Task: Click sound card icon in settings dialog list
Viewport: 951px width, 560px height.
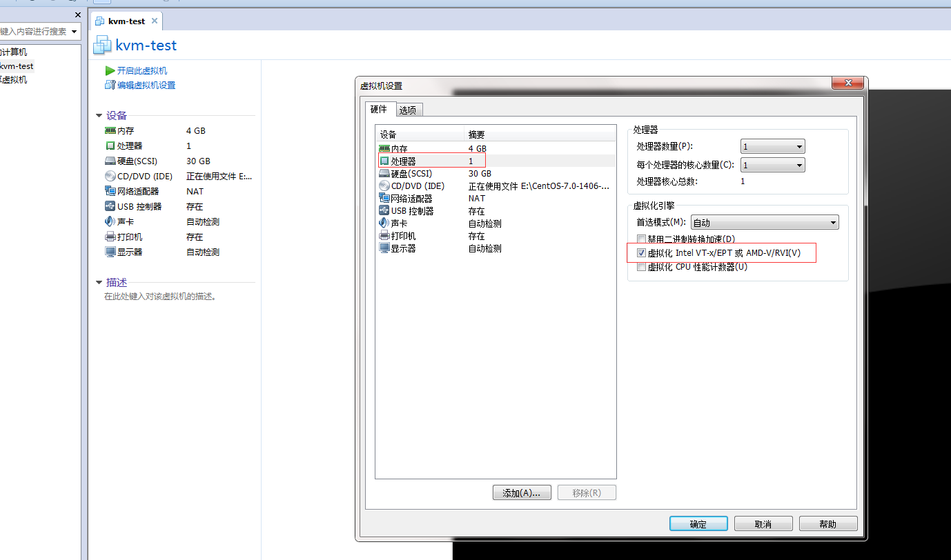Action: pos(384,223)
